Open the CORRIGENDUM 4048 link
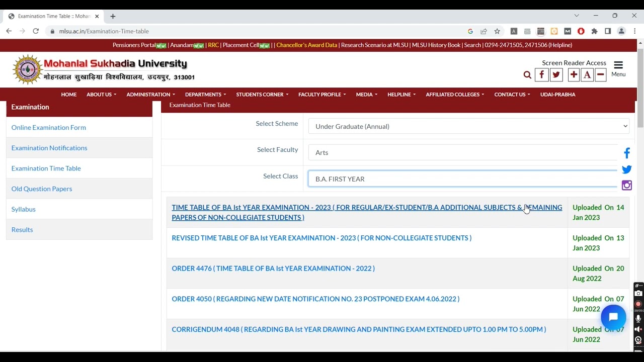Image resolution: width=644 pixels, height=362 pixels. tap(359, 329)
